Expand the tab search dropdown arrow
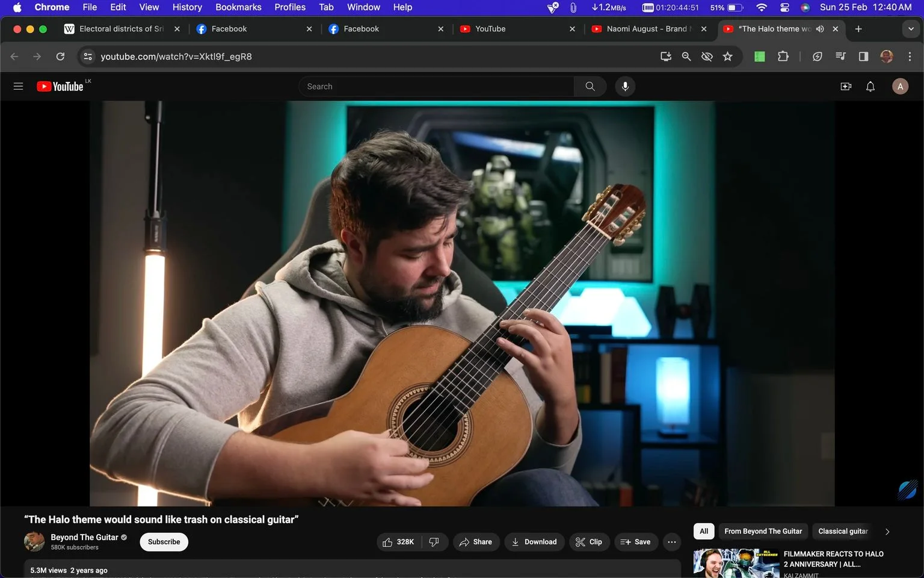 click(911, 29)
